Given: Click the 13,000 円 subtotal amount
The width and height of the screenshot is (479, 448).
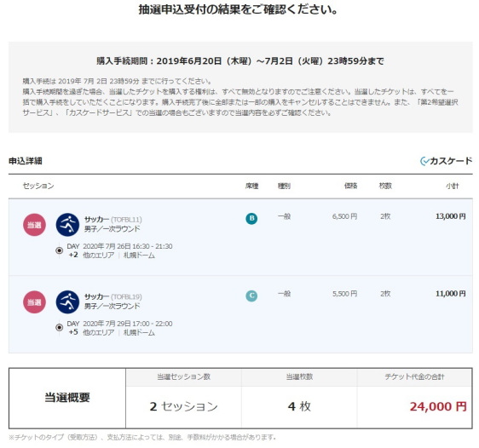Looking at the screenshot, I should point(451,216).
